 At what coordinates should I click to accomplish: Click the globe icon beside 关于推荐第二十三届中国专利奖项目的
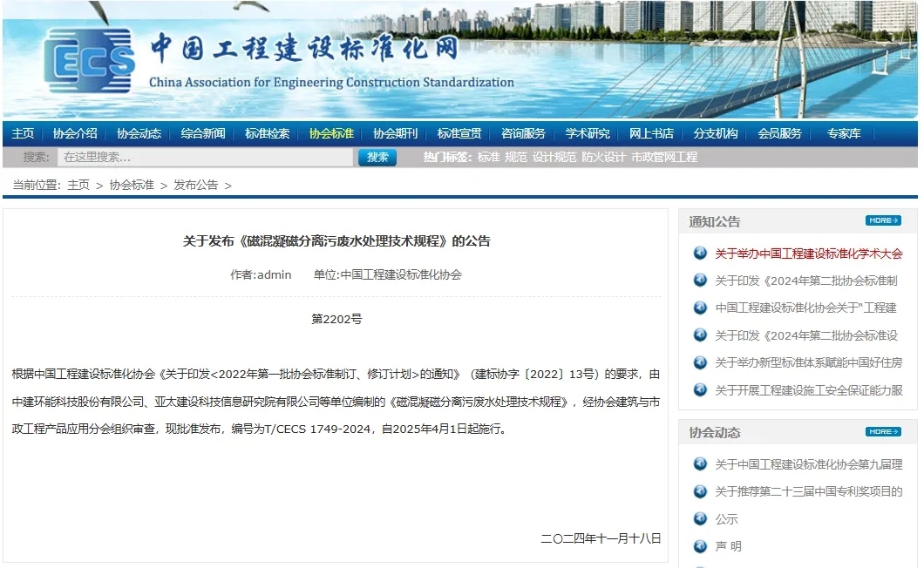pyautogui.click(x=700, y=490)
